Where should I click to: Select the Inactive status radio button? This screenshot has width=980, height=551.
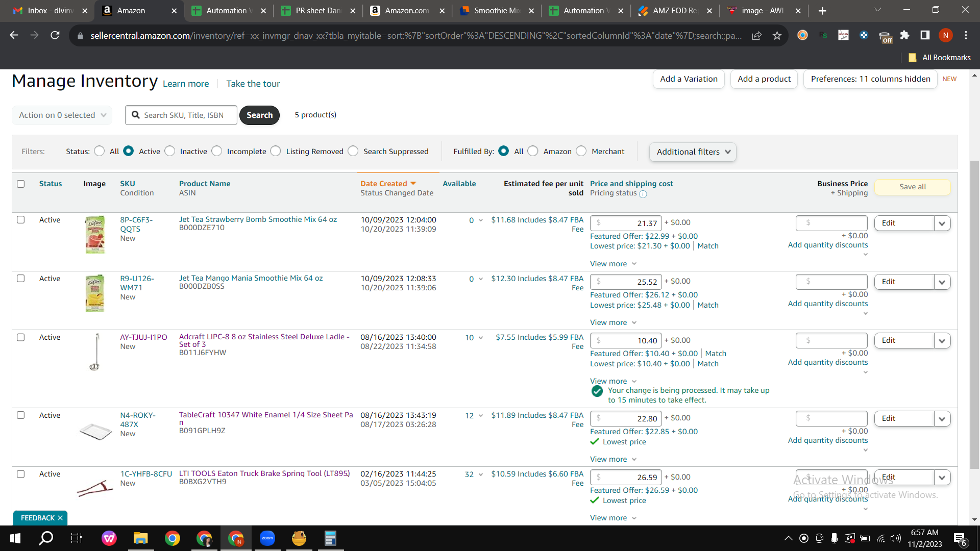170,151
